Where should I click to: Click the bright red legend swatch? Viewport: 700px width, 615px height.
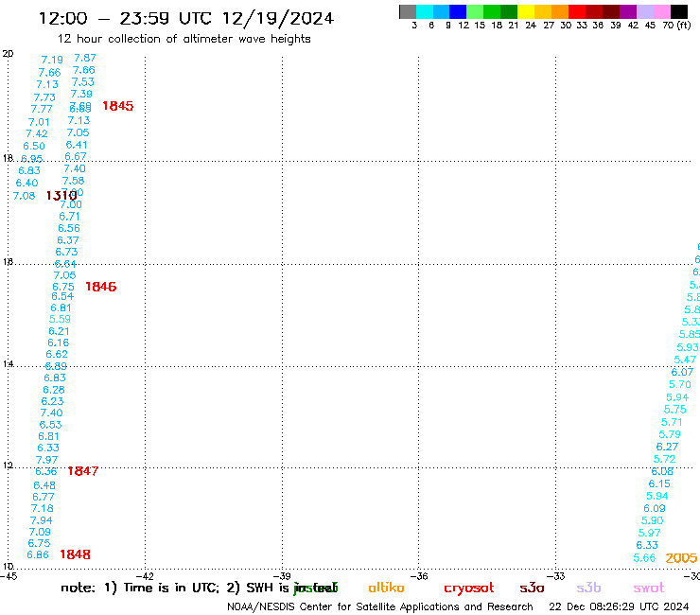click(x=577, y=11)
